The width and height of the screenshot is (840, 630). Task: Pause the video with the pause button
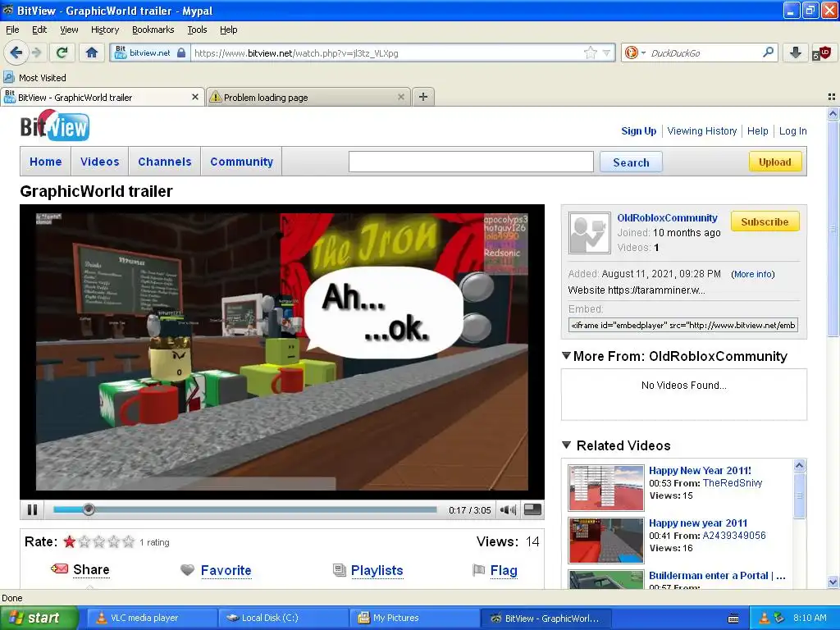click(x=32, y=509)
